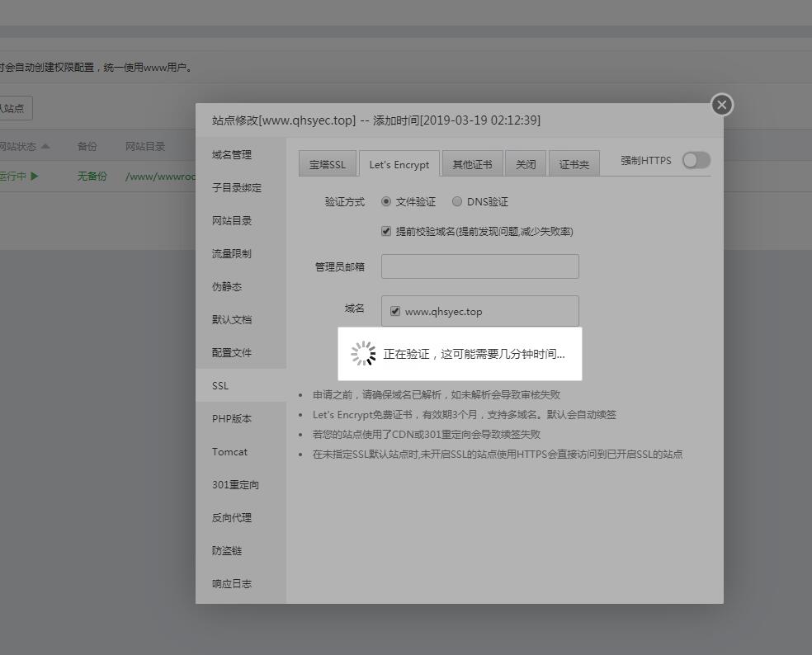Click the dialog title www.qhsyec.top text

308,120
